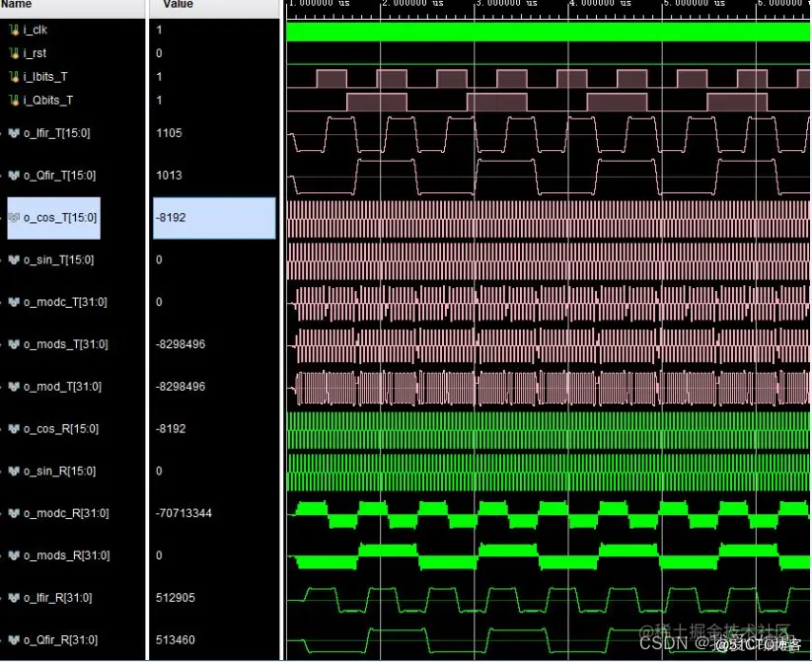The width and height of the screenshot is (812, 662).
Task: Click the o_cos_T bus icon
Action: 14,218
